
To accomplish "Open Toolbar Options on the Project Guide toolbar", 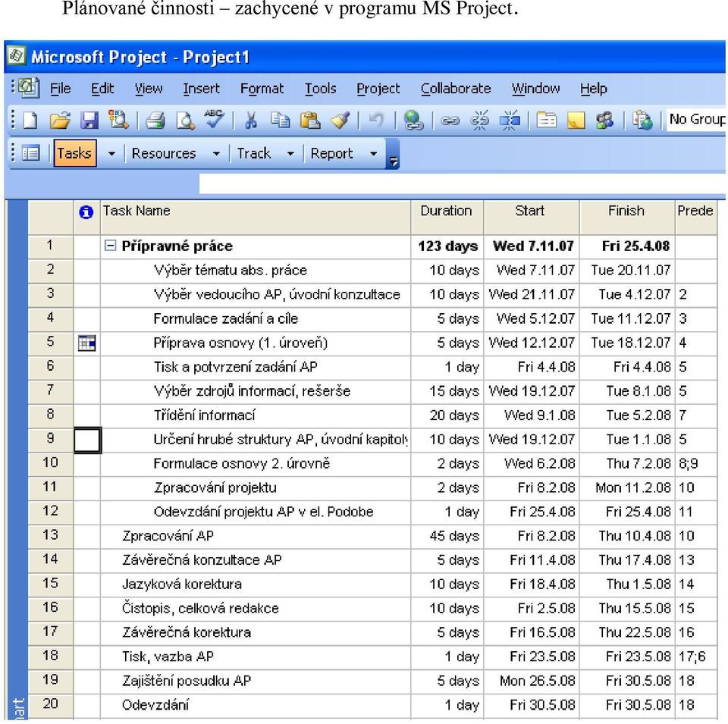I will coord(393,154).
